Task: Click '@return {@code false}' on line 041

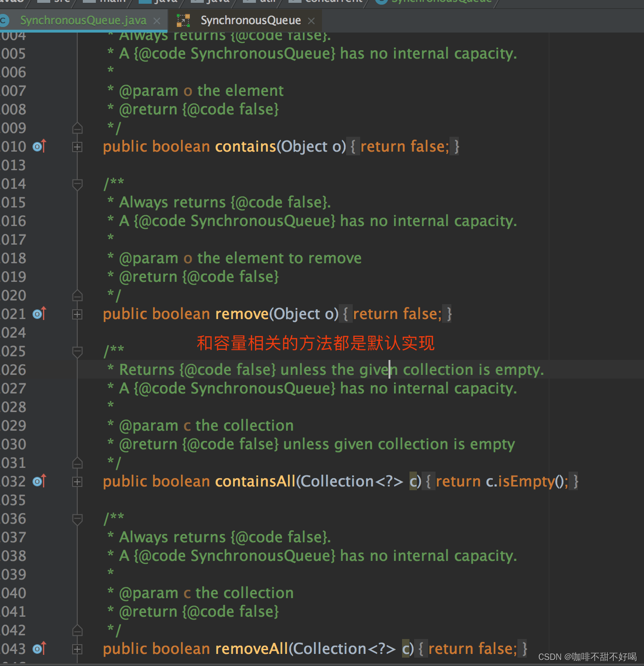Action: 199,612
